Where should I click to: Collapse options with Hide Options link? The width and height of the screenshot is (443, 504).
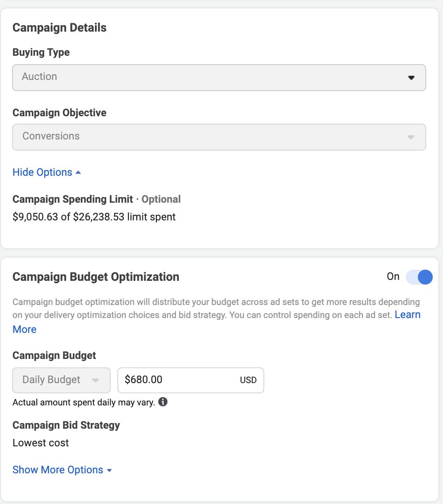pos(42,172)
